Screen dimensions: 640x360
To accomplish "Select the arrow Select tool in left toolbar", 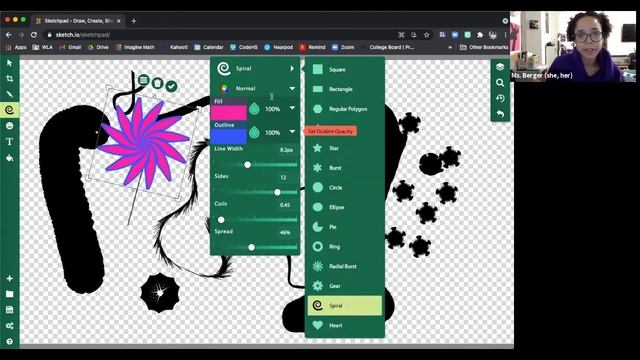I will pos(9,63).
